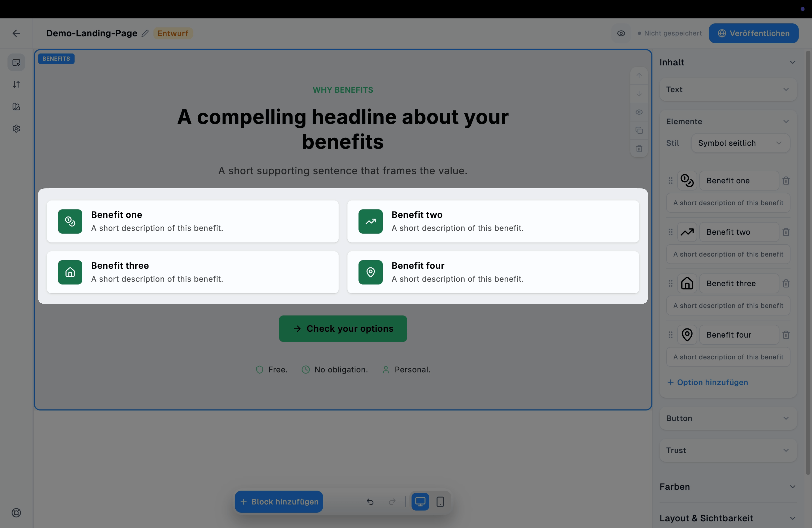This screenshot has width=812, height=528.
Task: Change icon for Benefit one
Action: coord(687,181)
